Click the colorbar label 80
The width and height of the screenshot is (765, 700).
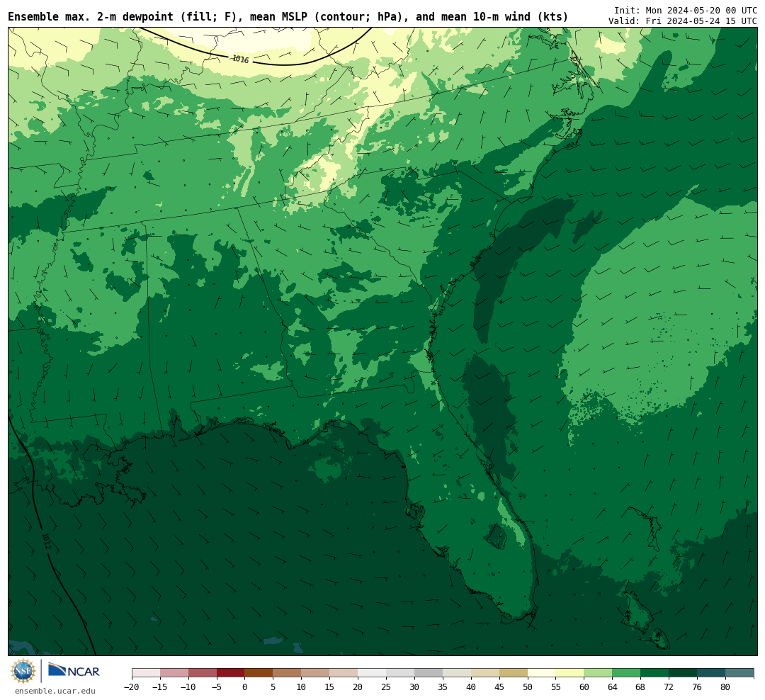click(x=725, y=687)
